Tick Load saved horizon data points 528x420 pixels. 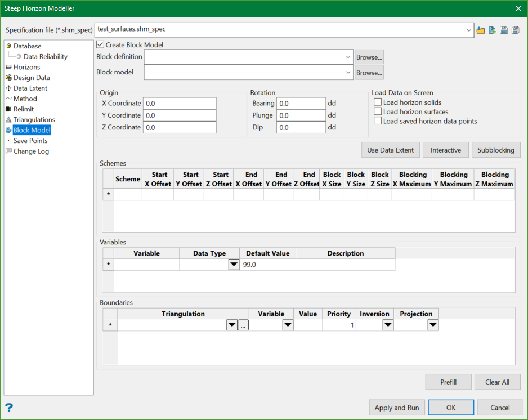coord(378,121)
